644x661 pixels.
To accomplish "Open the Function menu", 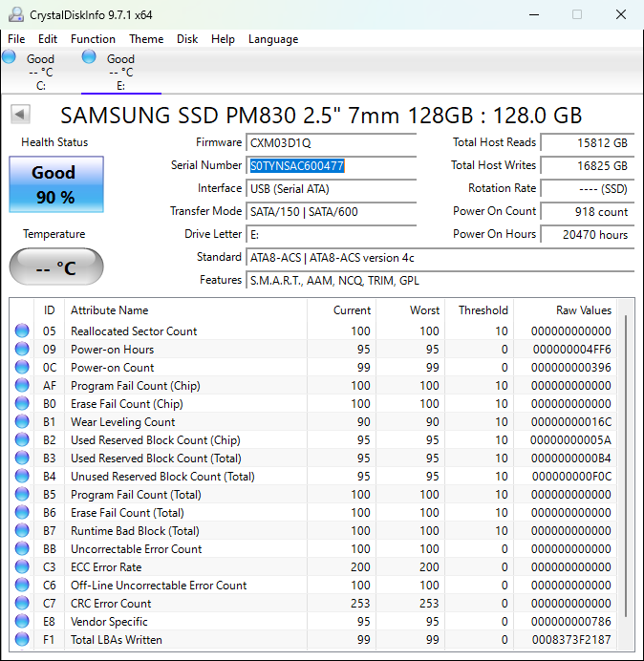I will coord(93,39).
